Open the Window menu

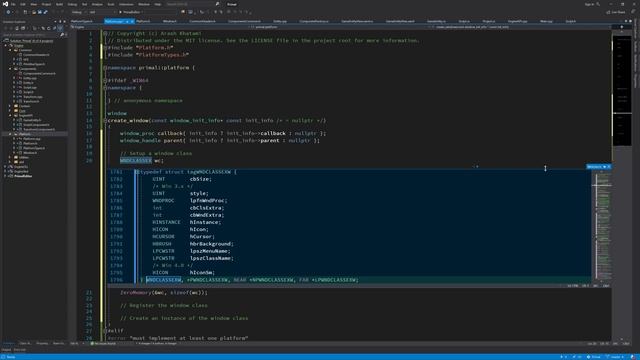[x=144, y=4]
